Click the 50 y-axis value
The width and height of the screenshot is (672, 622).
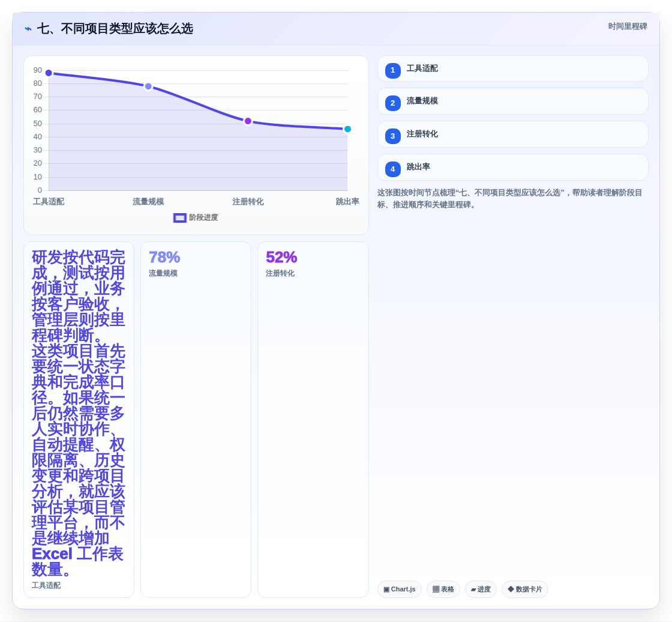coord(38,124)
